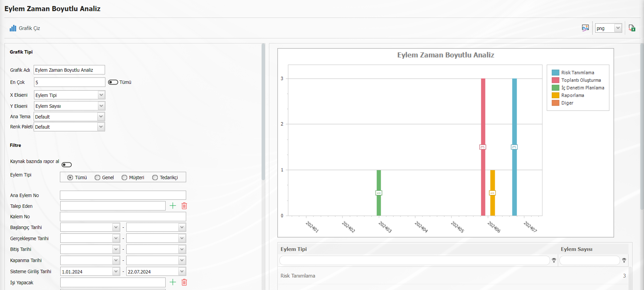
Task: Click the Risk Tanımlama table row
Action: 453,276
